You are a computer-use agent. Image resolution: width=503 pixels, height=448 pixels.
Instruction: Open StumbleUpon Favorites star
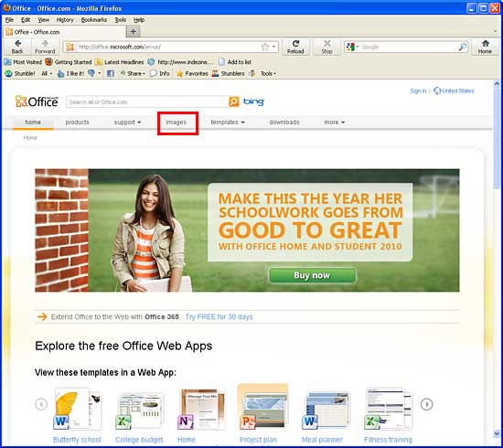pos(192,73)
